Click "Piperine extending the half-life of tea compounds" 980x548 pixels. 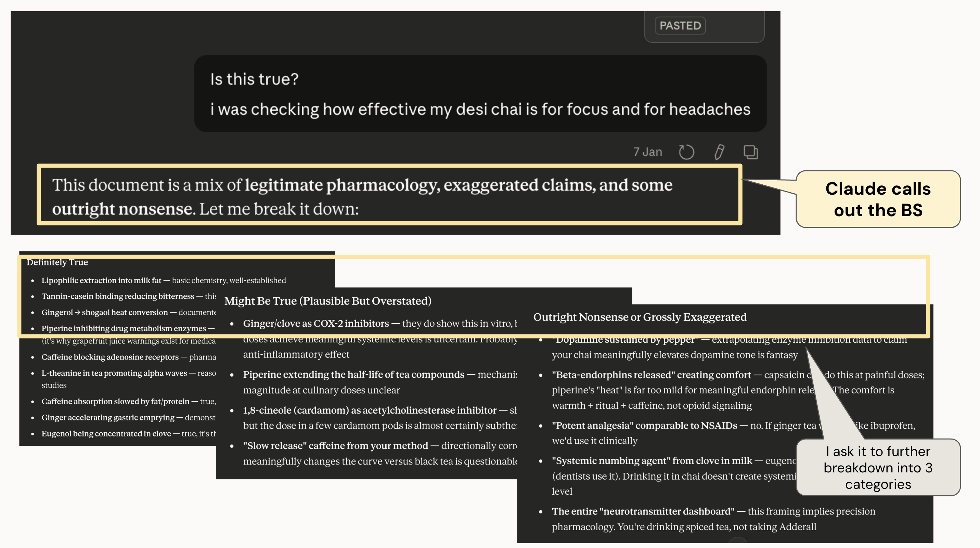click(353, 374)
